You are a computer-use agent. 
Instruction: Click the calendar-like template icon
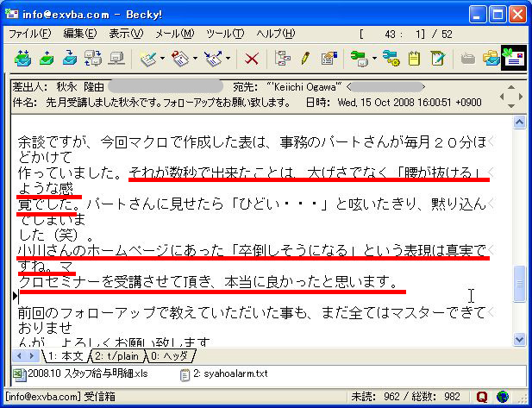(329, 58)
